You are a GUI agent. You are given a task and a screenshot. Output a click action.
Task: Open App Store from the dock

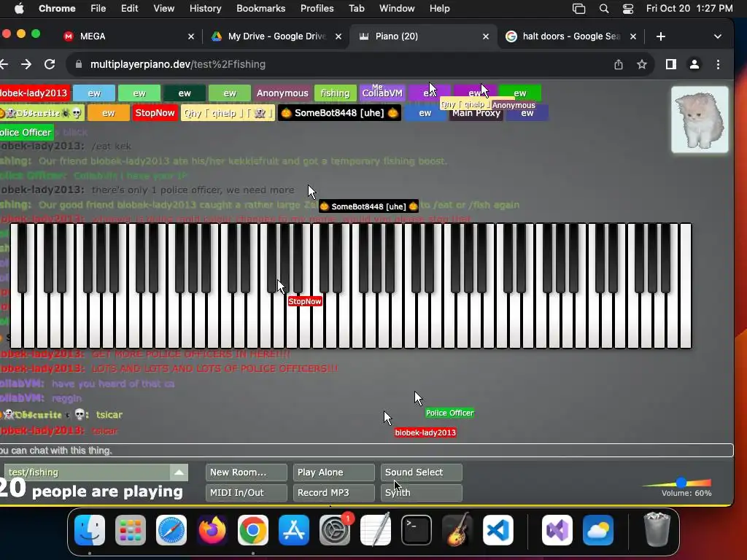click(x=294, y=530)
